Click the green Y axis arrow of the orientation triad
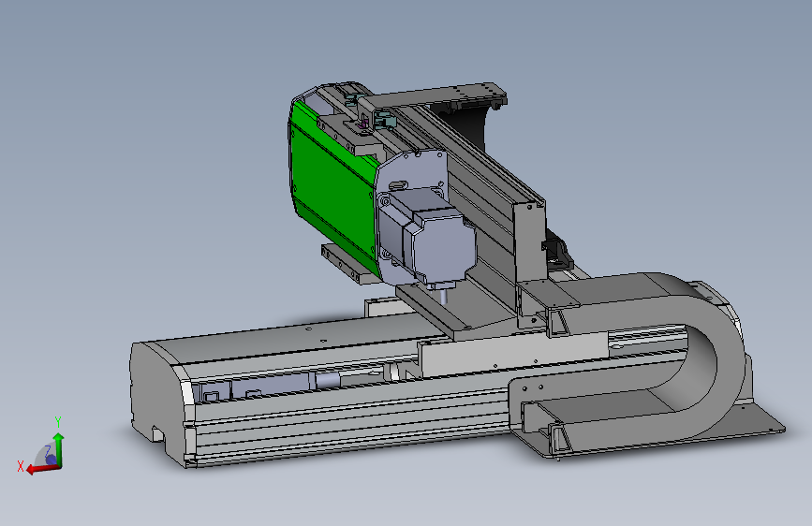This screenshot has width=812, height=526. 58,448
